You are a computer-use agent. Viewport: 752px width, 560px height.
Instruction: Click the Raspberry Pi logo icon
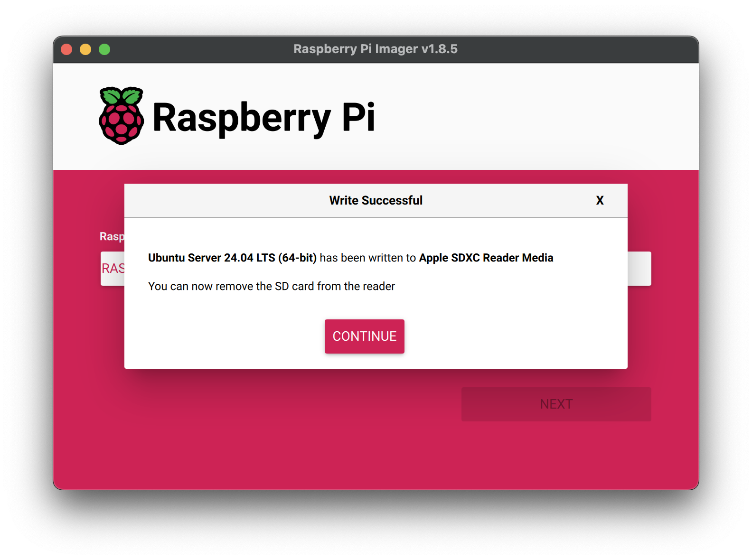(121, 115)
